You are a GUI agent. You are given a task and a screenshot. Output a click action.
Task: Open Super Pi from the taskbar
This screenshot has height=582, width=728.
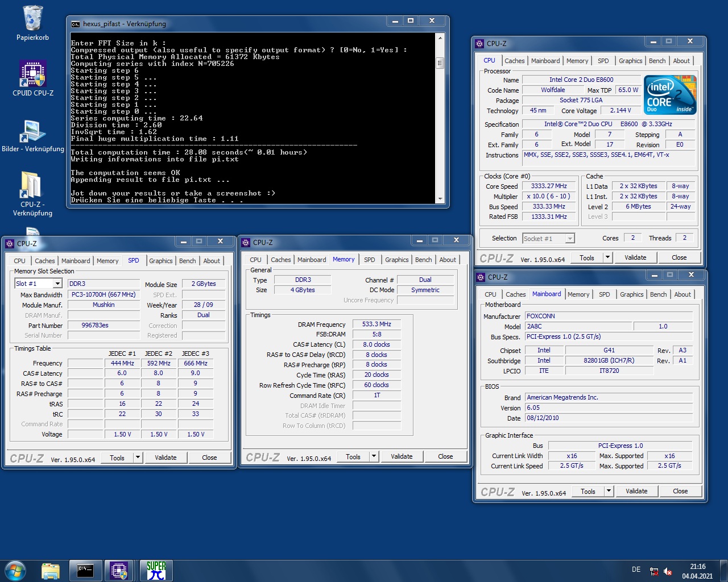156,571
